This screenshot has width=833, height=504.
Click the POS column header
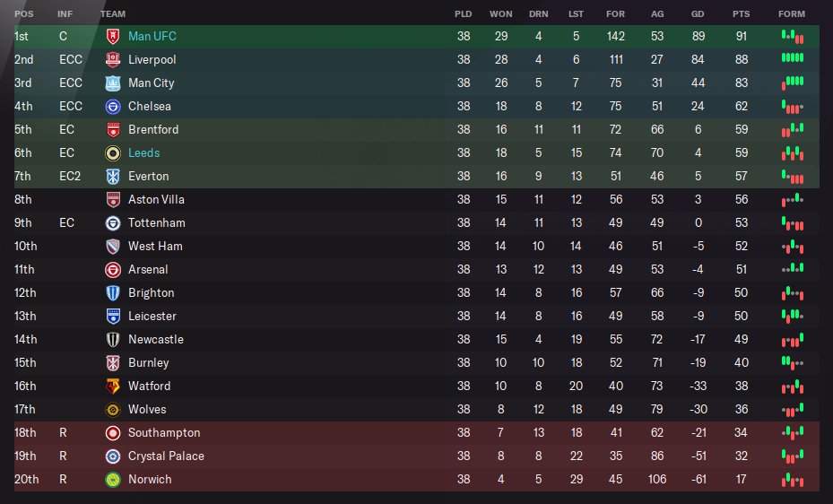tap(24, 14)
